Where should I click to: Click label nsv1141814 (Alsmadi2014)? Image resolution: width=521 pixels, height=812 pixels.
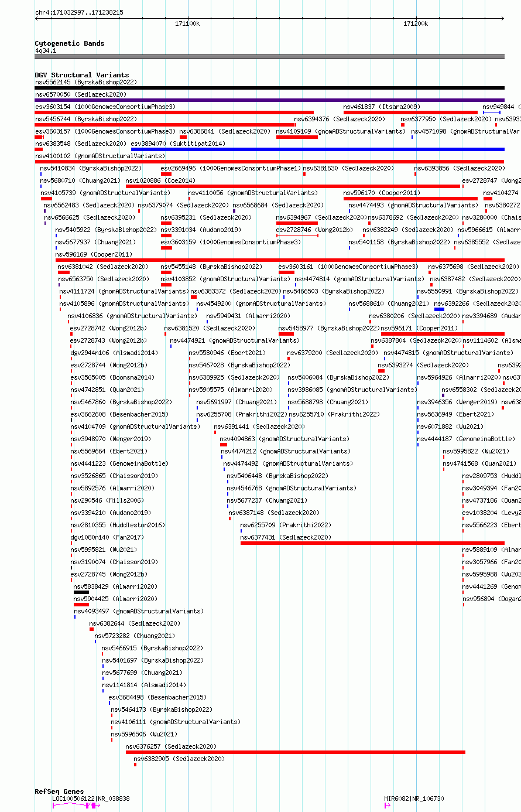point(144,685)
